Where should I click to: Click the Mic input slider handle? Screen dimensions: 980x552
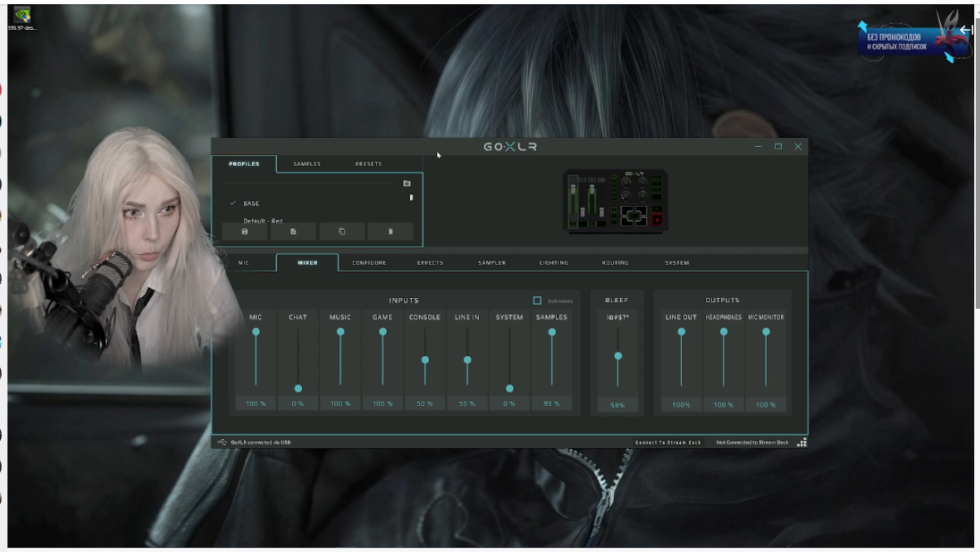[256, 332]
